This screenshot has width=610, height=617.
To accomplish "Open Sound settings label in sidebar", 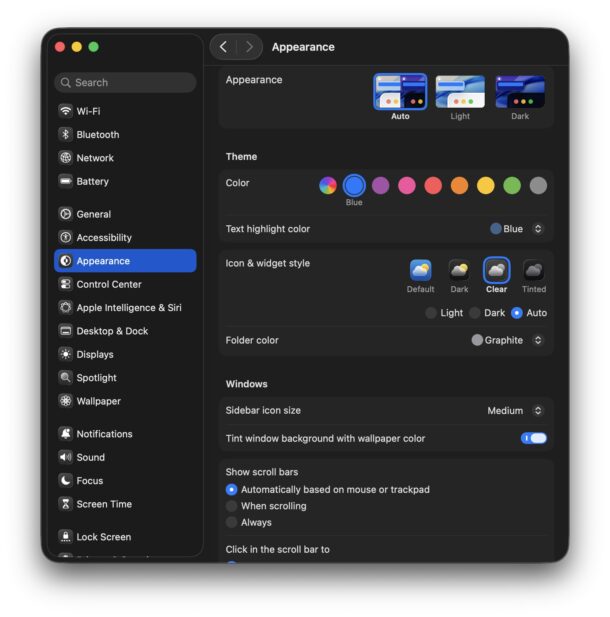I will 91,457.
